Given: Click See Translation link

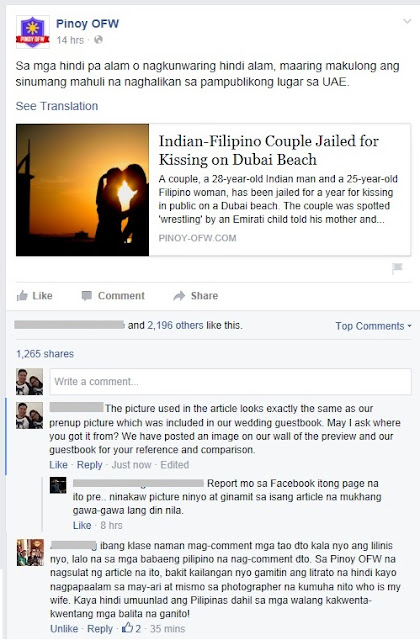Looking at the screenshot, I should [x=57, y=106].
